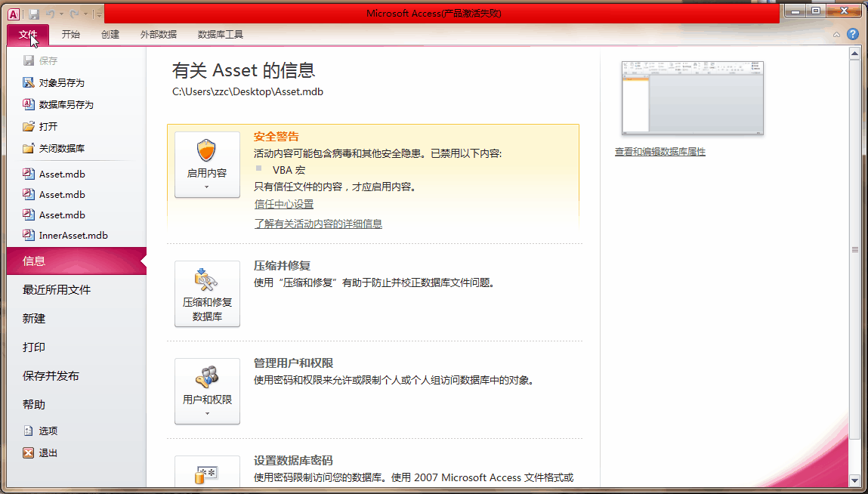868x494 pixels.
Task: Open the Customize Quick Access Toolbar dropdown
Action: click(99, 14)
